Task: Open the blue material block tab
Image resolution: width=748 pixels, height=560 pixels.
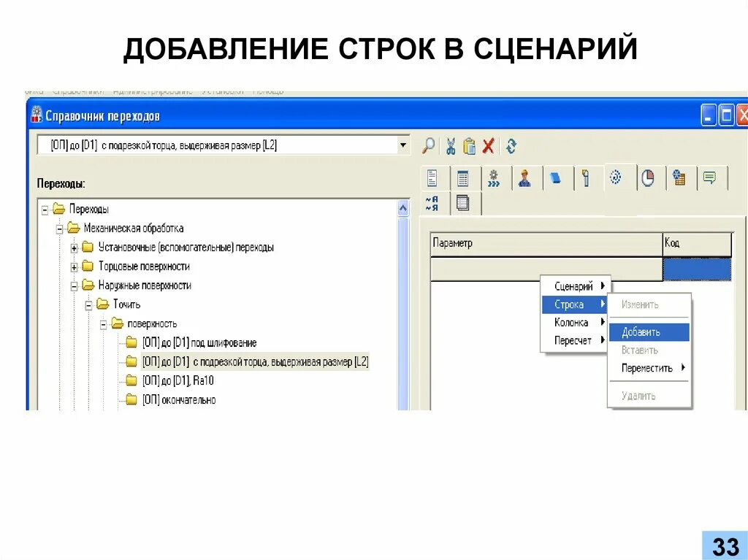Action: tap(555, 178)
